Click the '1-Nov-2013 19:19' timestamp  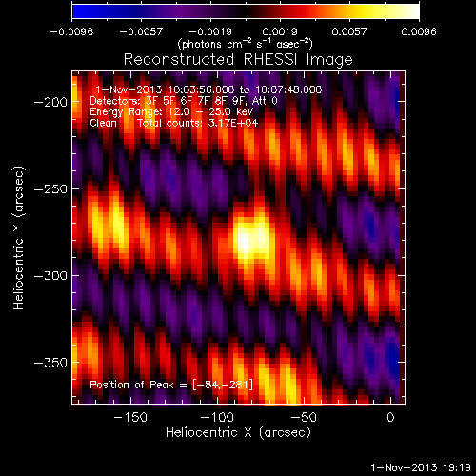click(421, 467)
